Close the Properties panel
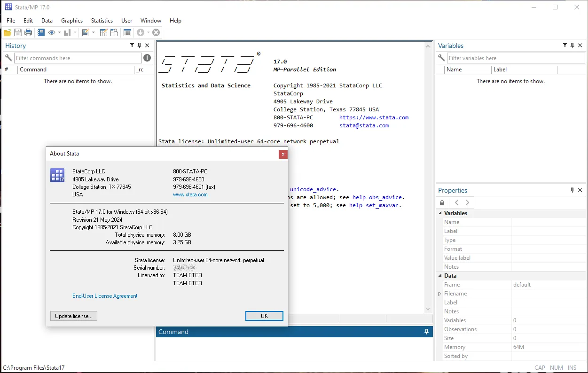Viewport: 588px width, 373px height. coord(580,190)
